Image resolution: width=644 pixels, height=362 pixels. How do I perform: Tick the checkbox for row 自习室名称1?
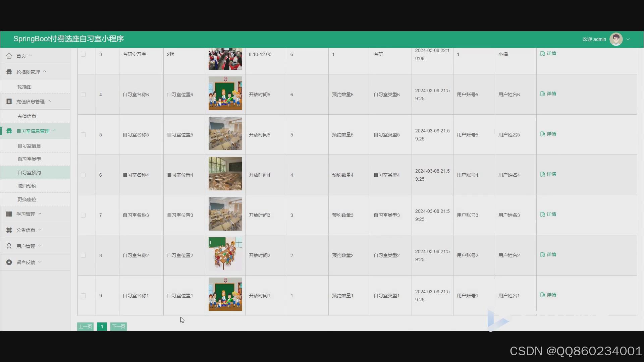click(83, 296)
